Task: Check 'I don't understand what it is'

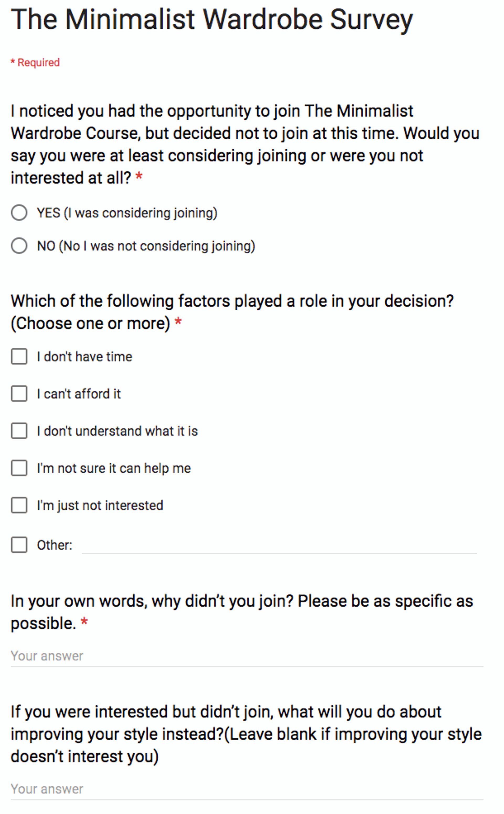Action: point(19,431)
